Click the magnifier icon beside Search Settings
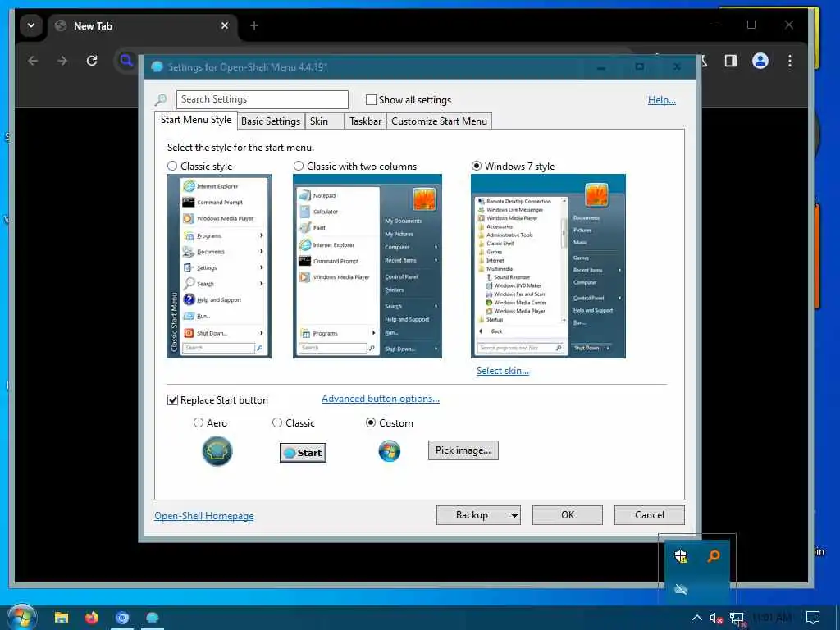This screenshot has height=630, width=840. click(161, 99)
